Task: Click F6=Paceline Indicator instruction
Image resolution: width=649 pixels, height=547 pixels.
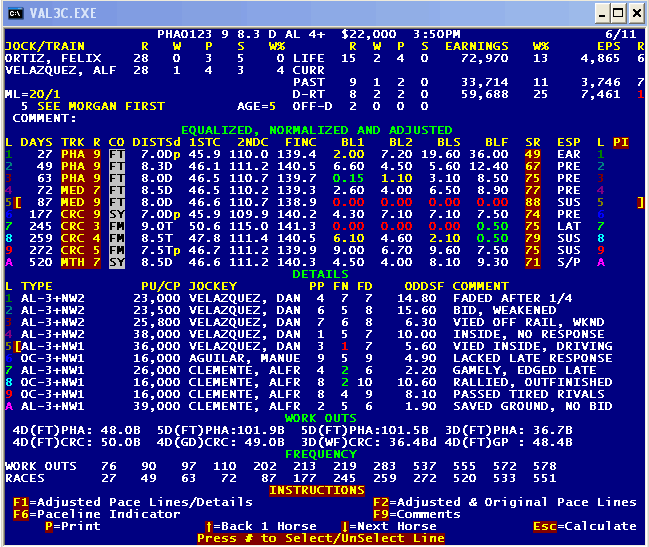Action: [x=97, y=514]
